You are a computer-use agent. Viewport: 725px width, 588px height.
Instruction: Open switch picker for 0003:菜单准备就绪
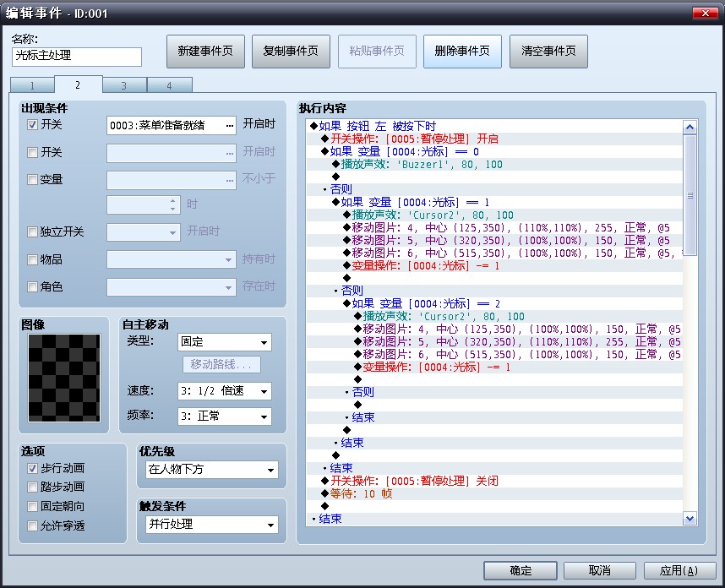click(x=230, y=125)
